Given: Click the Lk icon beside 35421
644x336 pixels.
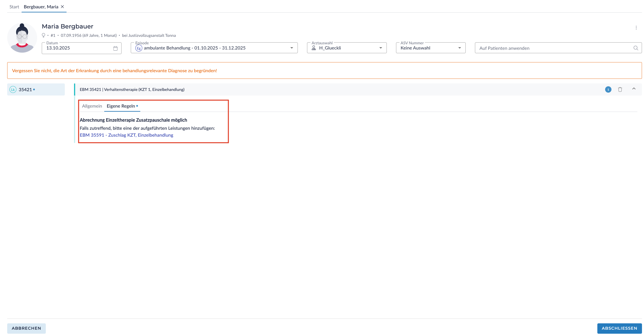Looking at the screenshot, I should point(13,89).
